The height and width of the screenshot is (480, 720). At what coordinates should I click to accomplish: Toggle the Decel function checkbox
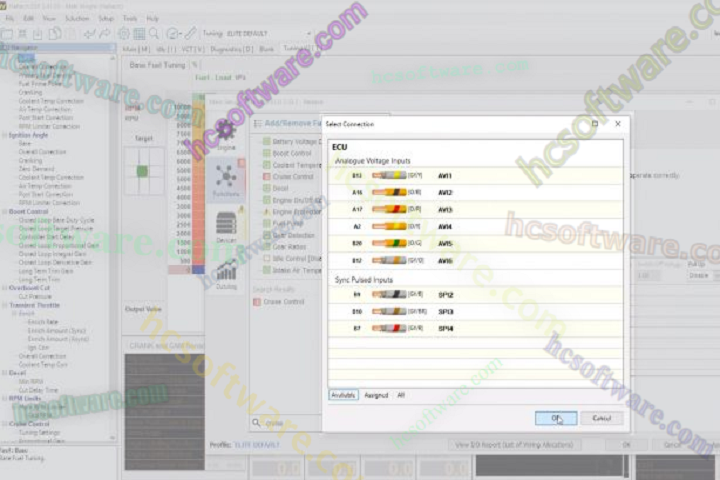266,188
